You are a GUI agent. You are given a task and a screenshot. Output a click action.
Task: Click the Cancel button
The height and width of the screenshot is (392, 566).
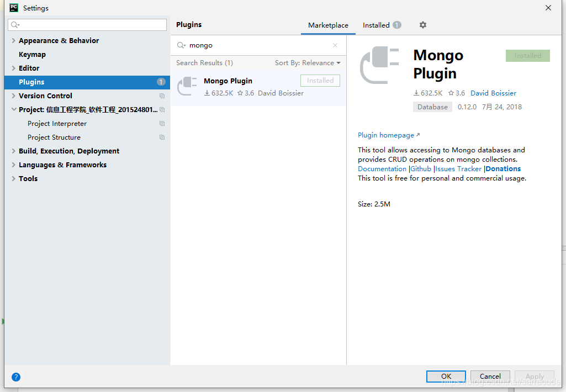(x=490, y=376)
